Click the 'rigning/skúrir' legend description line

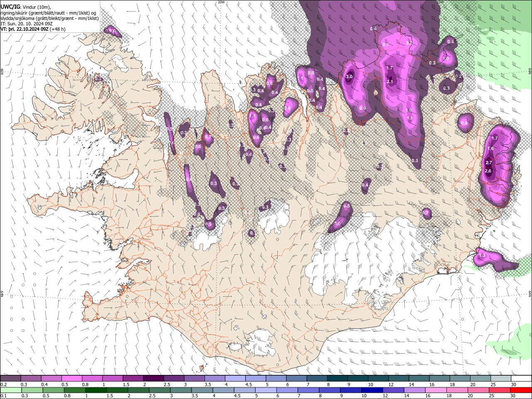48,12
